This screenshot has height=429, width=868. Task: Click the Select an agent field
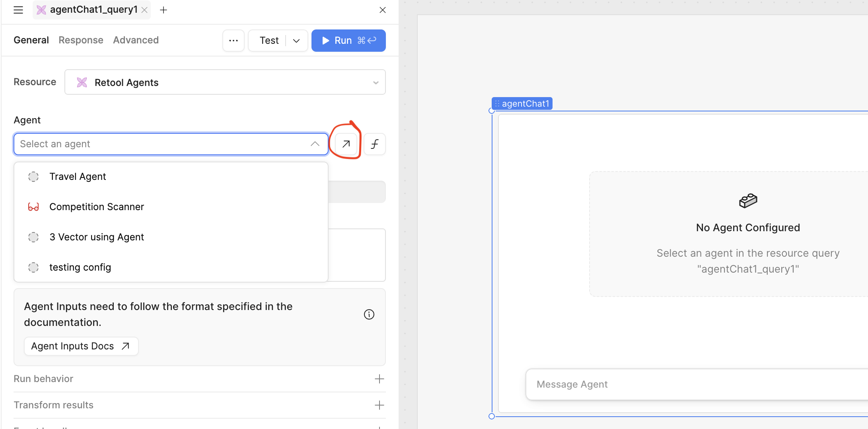tap(171, 144)
